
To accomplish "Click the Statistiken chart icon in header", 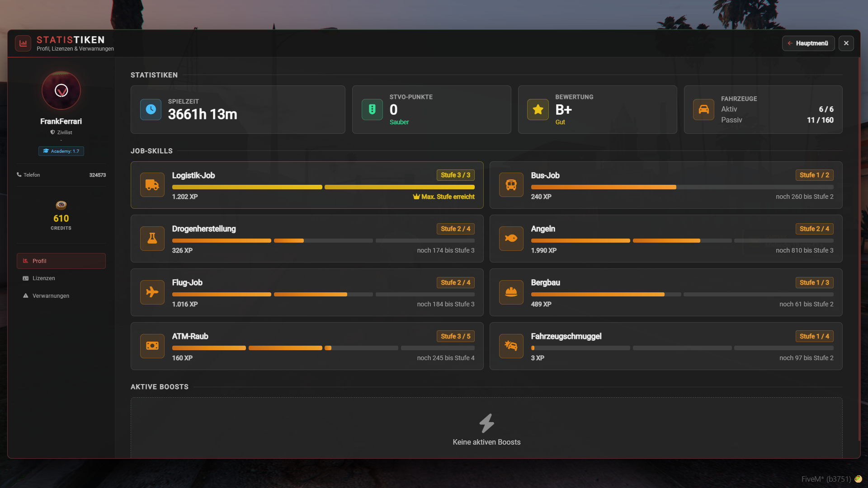I will coord(23,43).
